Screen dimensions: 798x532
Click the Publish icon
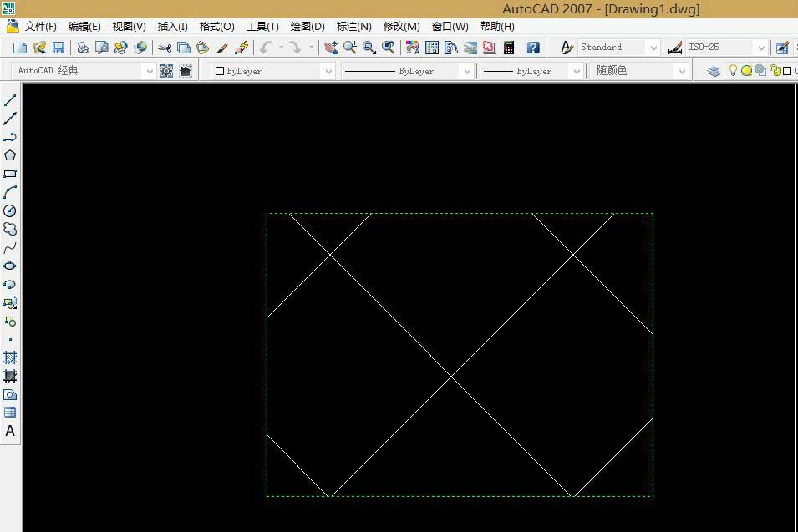(x=121, y=48)
